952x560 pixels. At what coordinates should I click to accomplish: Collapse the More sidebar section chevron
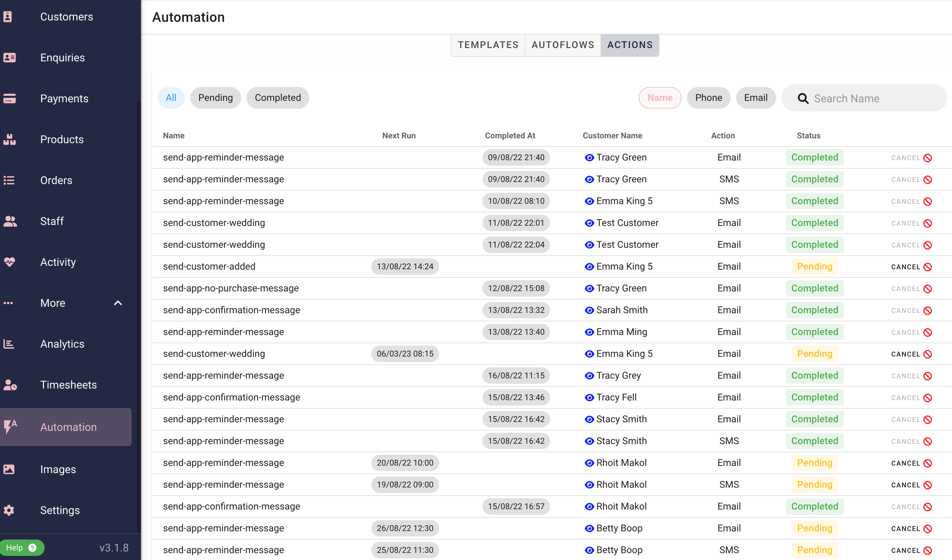118,303
